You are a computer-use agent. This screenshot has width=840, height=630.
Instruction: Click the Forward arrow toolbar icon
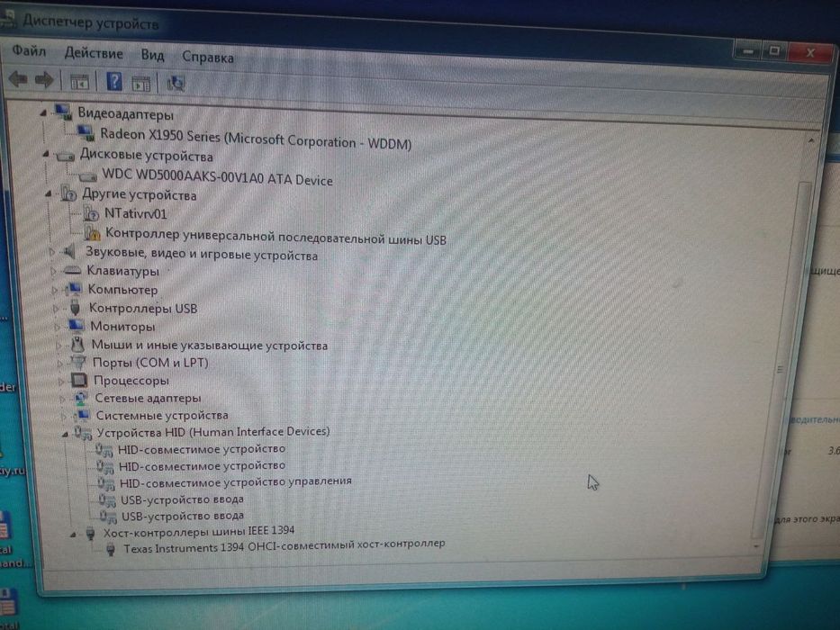pos(44,80)
